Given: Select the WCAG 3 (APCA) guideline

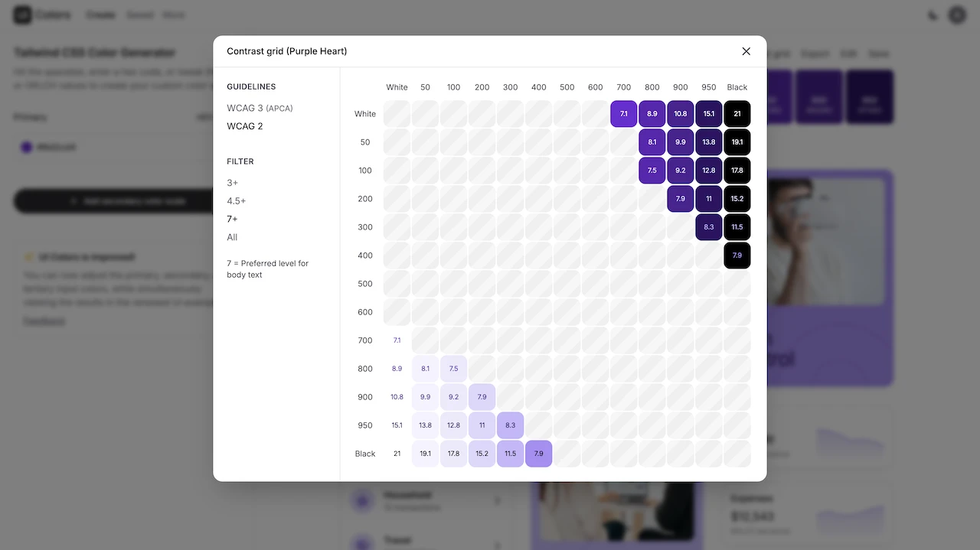Looking at the screenshot, I should click(x=260, y=108).
